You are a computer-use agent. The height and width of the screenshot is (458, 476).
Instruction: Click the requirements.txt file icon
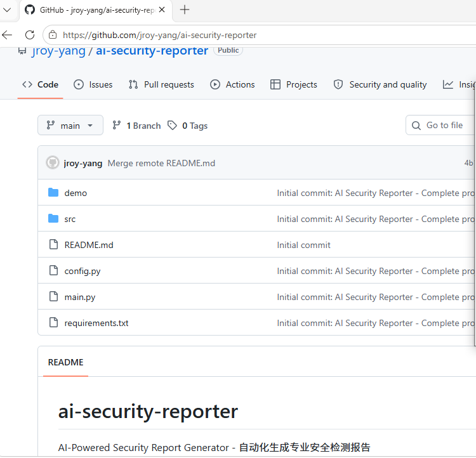pyautogui.click(x=53, y=323)
